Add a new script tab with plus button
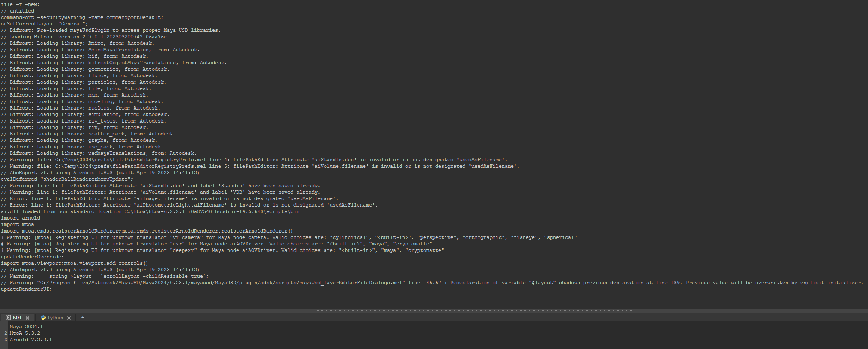Viewport: 868px width, 349px height. [83, 318]
